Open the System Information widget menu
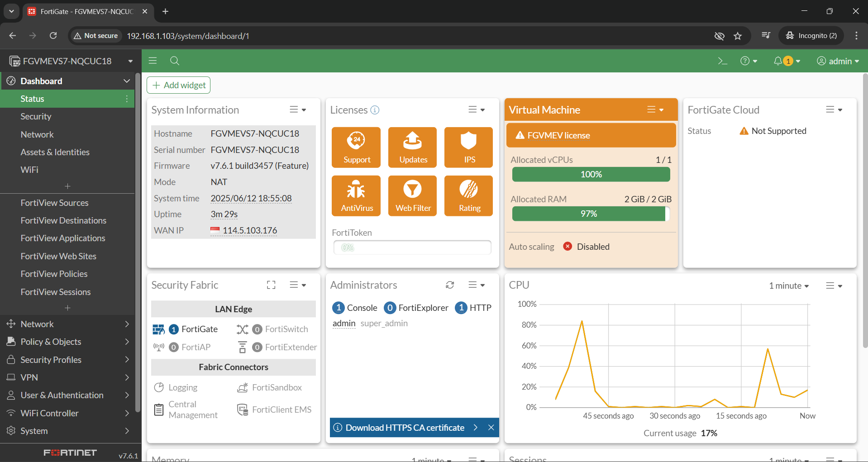 [298, 110]
